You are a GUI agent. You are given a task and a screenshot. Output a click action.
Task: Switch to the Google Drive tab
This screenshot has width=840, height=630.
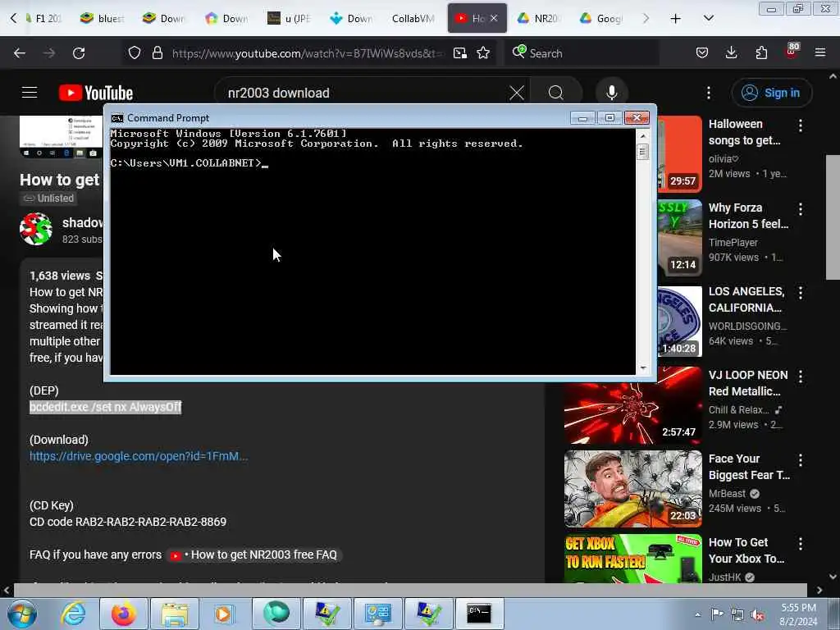[x=601, y=19]
